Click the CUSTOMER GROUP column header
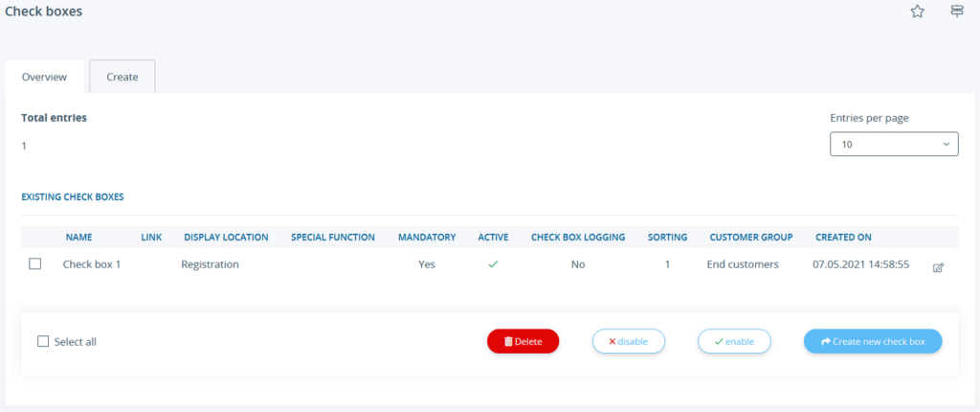The width and height of the screenshot is (980, 412). 751,238
